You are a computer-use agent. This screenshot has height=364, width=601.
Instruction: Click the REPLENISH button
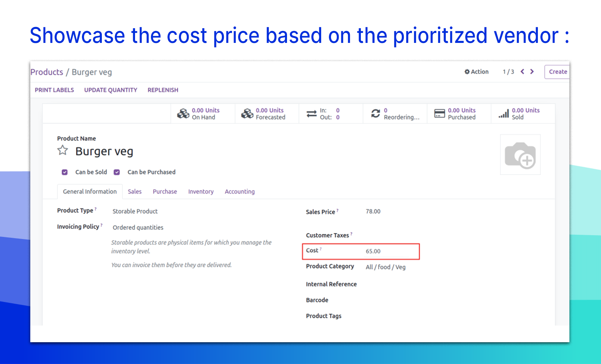click(163, 90)
